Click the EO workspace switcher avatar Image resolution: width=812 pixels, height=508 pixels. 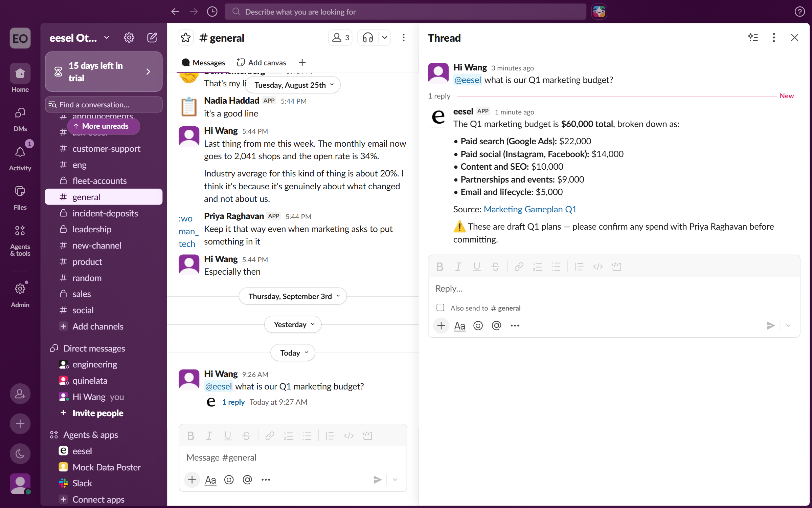pyautogui.click(x=20, y=38)
